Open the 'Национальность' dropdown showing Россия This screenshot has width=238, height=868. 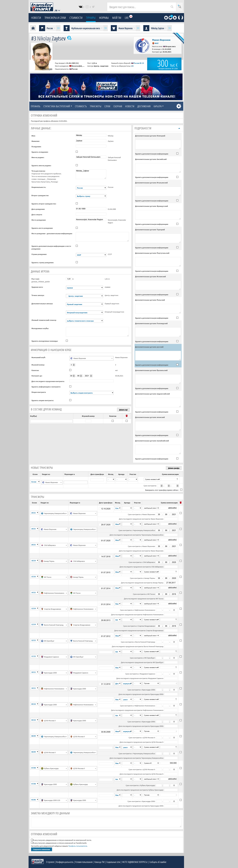coord(91,188)
